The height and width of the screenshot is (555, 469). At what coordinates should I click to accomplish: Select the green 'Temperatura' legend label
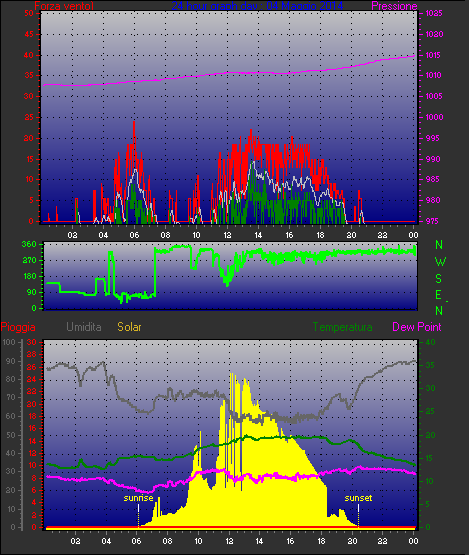click(342, 327)
